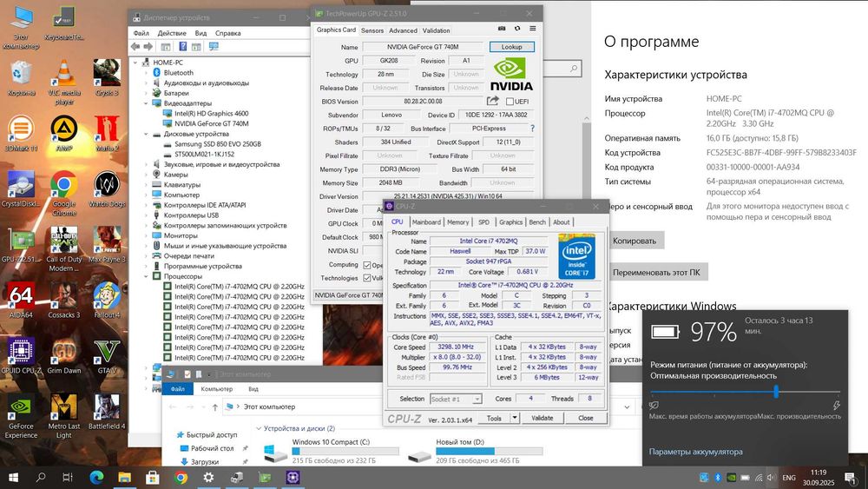Image resolution: width=868 pixels, height=489 pixels.
Task: Open the Действие menu in Device Manager
Action: click(x=172, y=33)
